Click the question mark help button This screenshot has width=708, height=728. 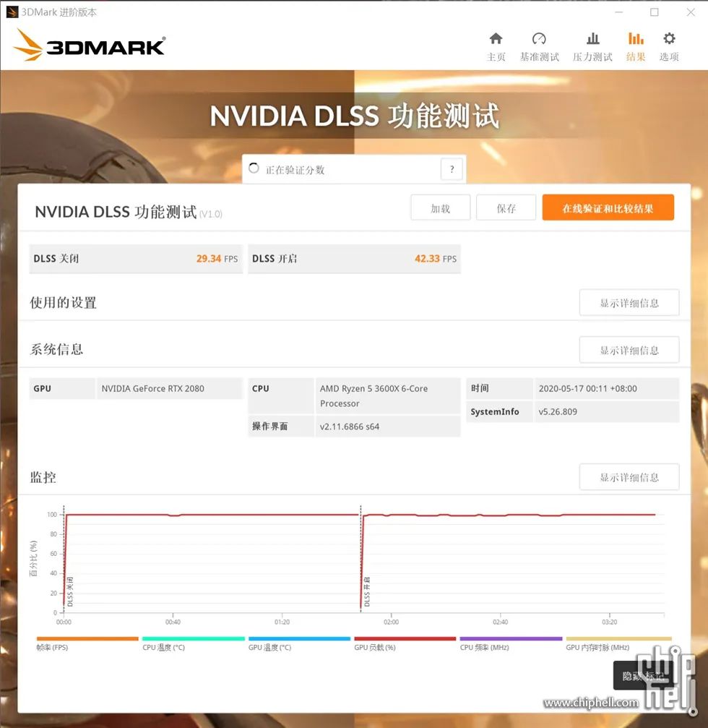[x=452, y=169]
